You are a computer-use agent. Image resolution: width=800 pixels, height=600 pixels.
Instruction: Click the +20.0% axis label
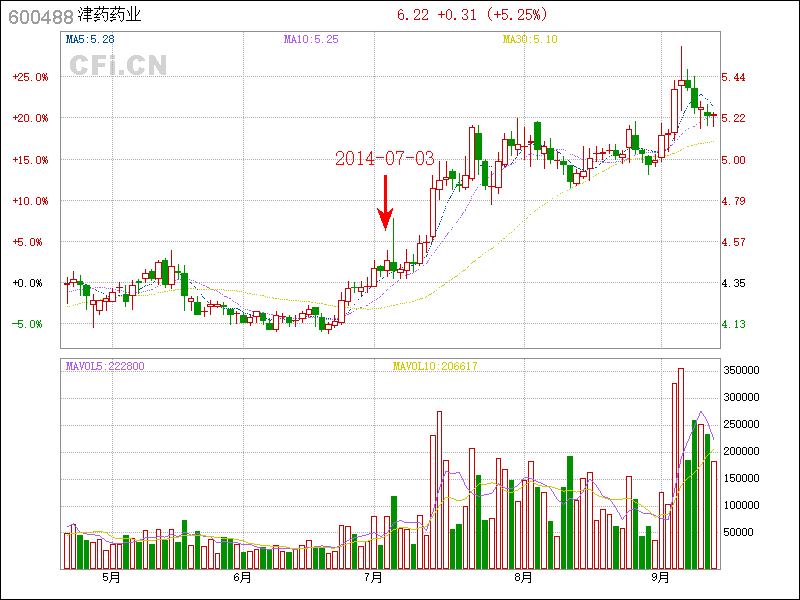point(31,118)
